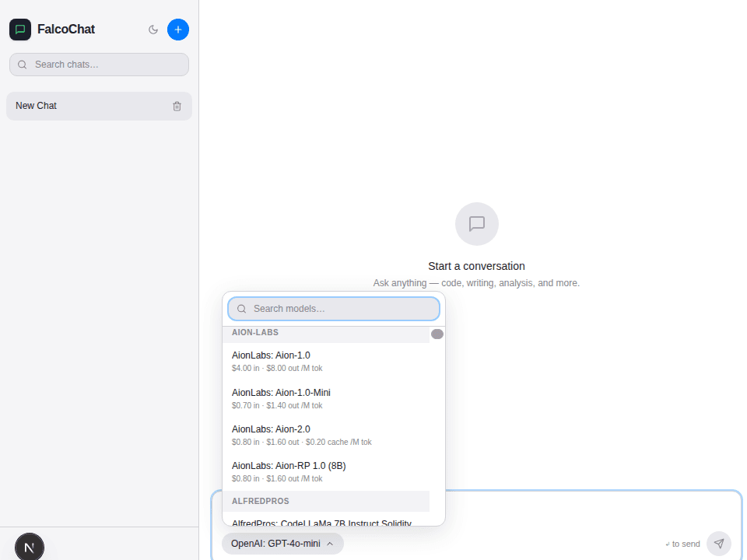Choose AionLabs: Aion-2.0 model
The height and width of the screenshot is (560, 747).
click(x=326, y=435)
